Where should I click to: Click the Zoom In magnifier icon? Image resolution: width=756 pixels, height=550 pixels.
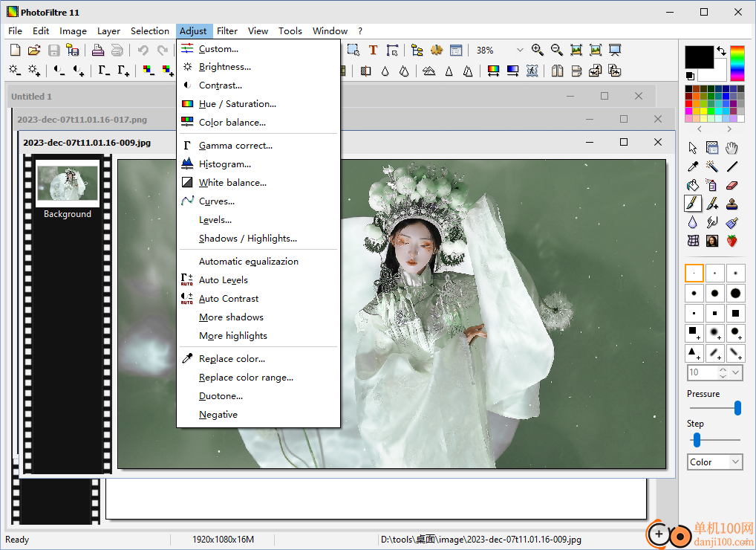pyautogui.click(x=538, y=50)
